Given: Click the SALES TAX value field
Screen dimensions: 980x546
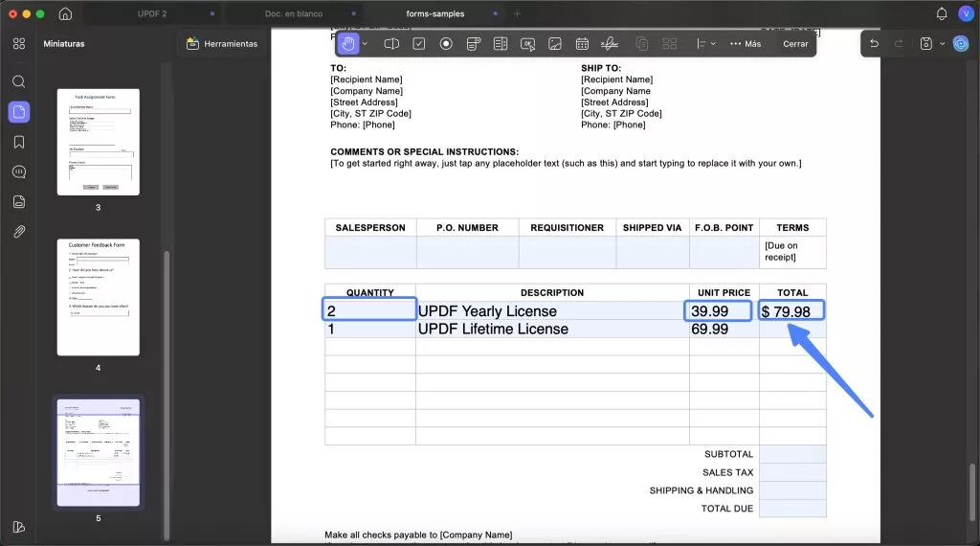Looking at the screenshot, I should 792,472.
